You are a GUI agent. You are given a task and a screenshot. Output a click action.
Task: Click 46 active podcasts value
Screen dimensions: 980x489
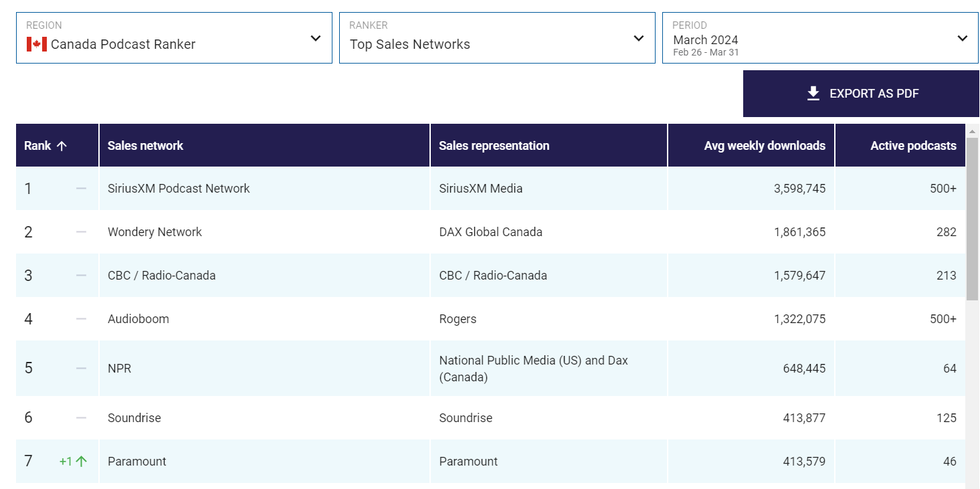click(950, 462)
